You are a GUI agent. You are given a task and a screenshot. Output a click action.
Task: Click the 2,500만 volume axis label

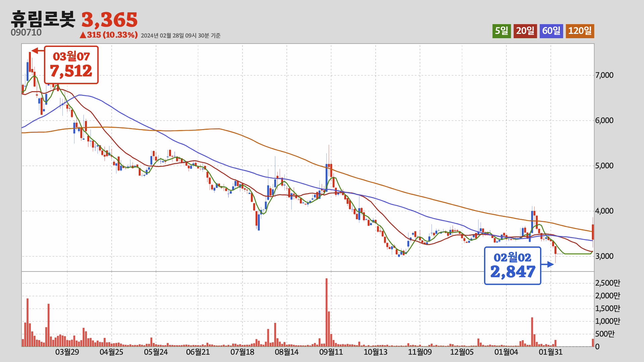[x=608, y=283]
